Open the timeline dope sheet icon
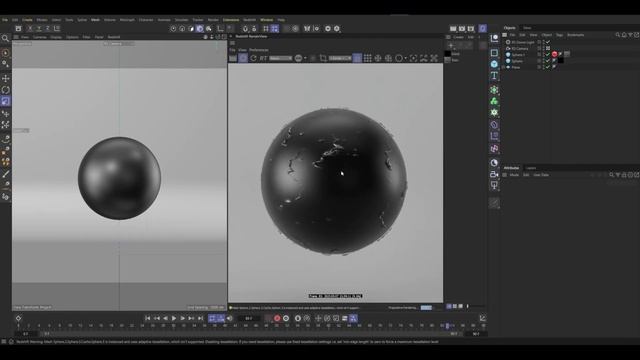 pyautogui.click(x=482, y=318)
